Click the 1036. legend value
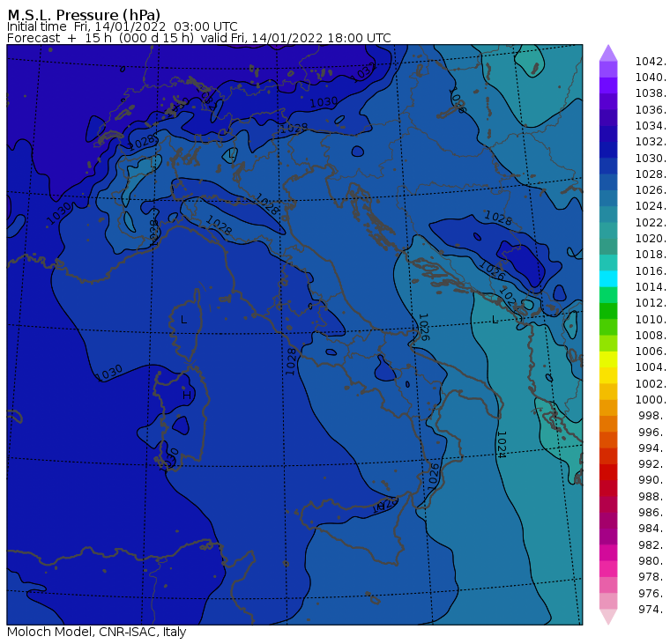Screen dimensions: 670x644 coord(651,110)
